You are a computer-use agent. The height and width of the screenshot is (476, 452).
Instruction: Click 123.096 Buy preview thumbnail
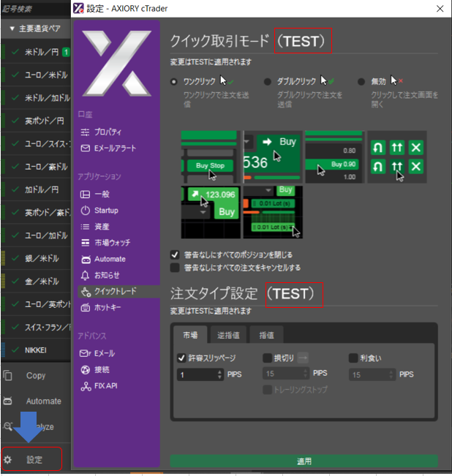211,212
